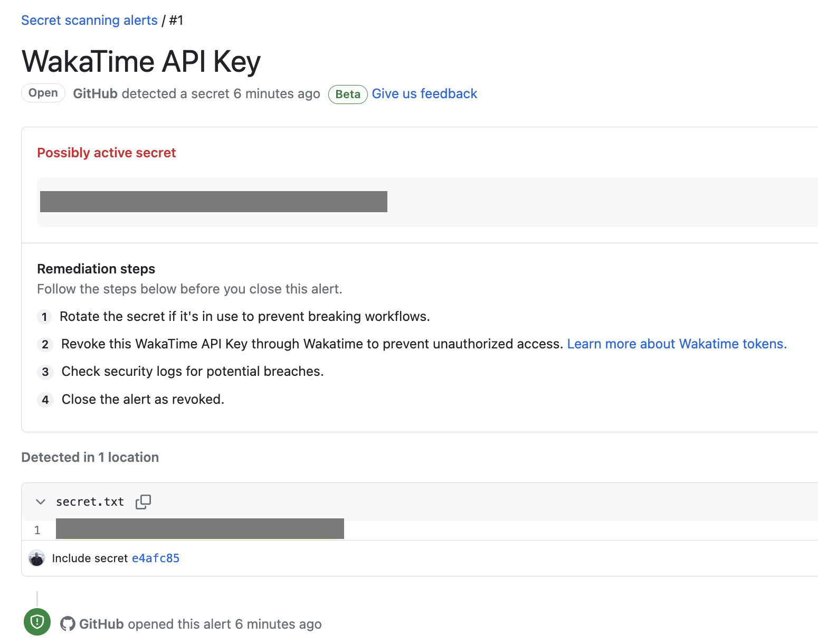Click step 1 Rotate the secret text
Image resolution: width=818 pixels, height=644 pixels.
point(245,316)
